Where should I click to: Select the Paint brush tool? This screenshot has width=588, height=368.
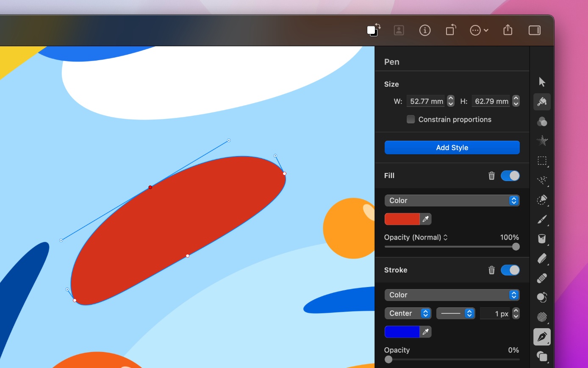tap(542, 219)
